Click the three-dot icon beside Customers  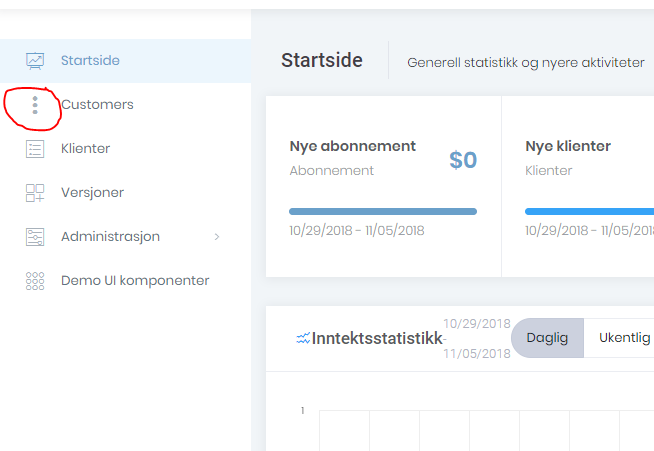pyautogui.click(x=35, y=104)
